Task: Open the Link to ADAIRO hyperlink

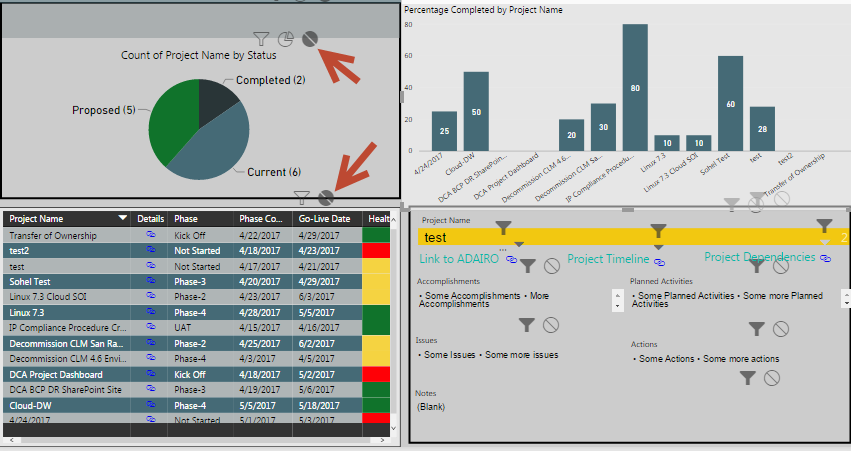Action: click(459, 259)
